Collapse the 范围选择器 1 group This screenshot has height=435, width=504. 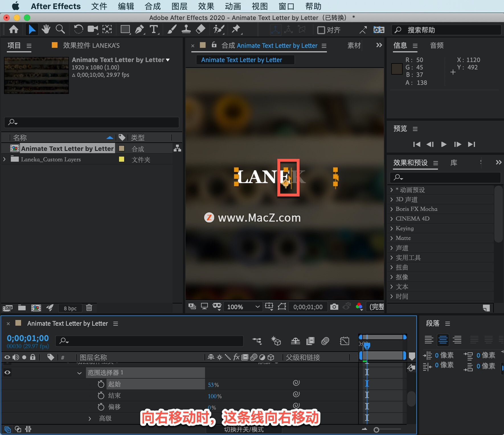point(79,373)
